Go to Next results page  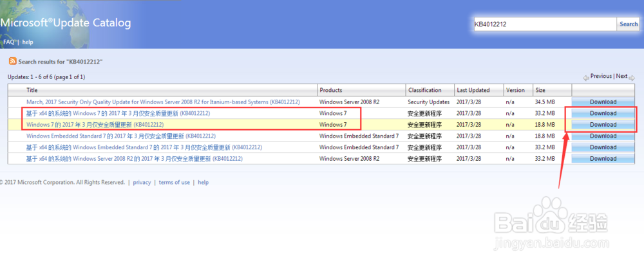coord(621,76)
